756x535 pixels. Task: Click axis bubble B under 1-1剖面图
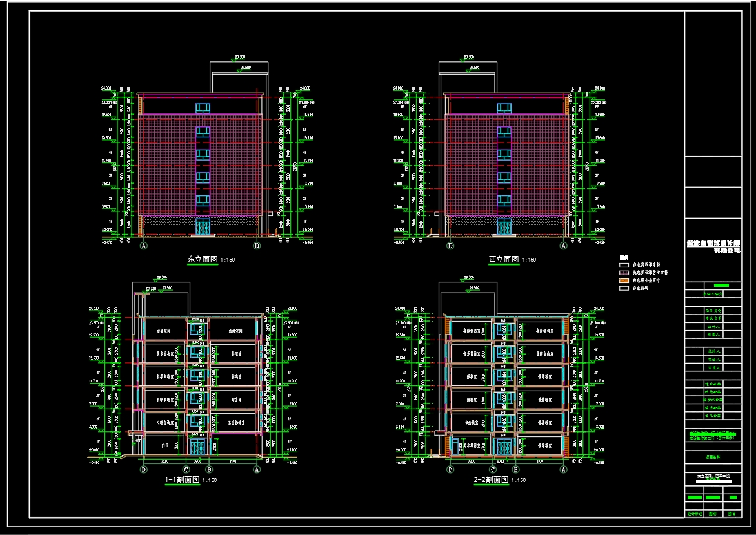point(209,469)
